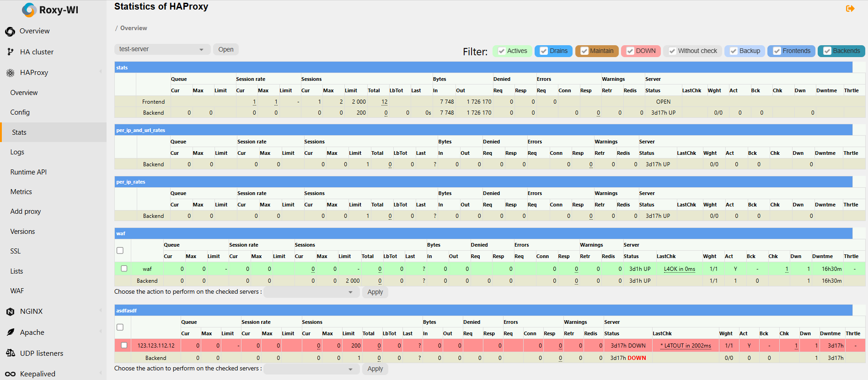The image size is (868, 380).
Task: Click Apply button under waf table
Action: point(375,292)
